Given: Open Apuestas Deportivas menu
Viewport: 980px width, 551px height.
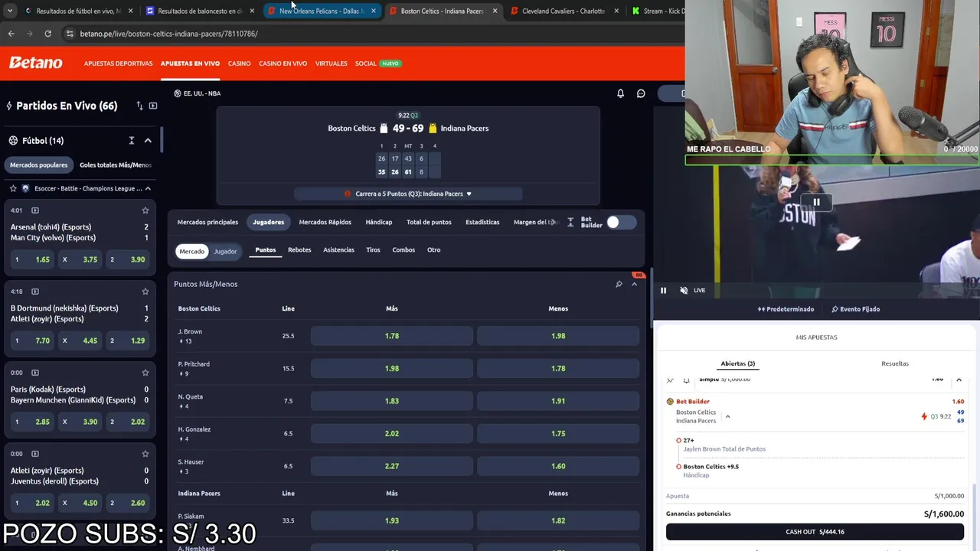Looking at the screenshot, I should point(118,64).
